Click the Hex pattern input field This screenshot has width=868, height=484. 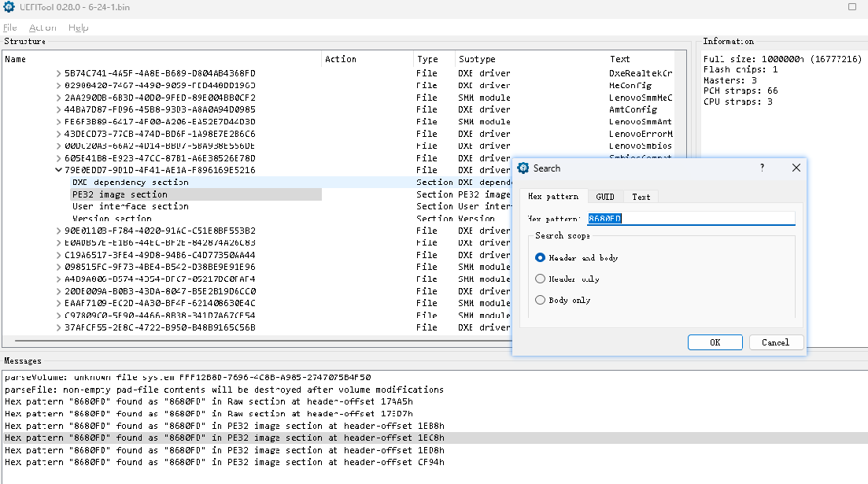click(691, 219)
